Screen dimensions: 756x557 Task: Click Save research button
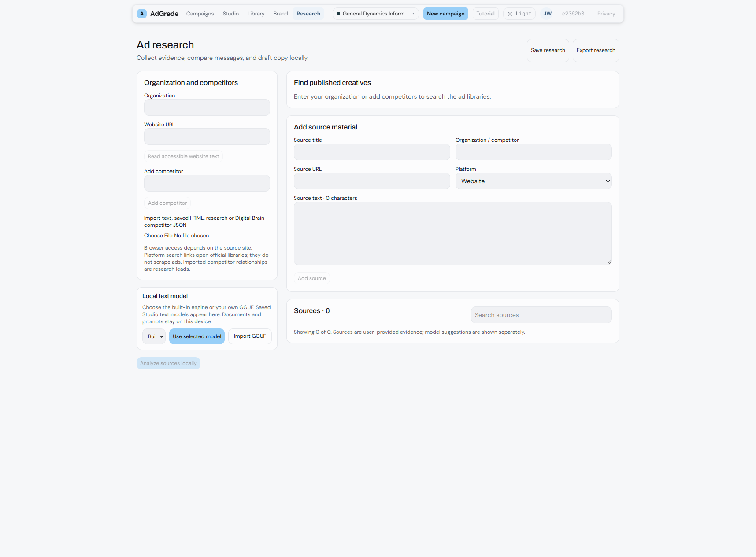[548, 50]
